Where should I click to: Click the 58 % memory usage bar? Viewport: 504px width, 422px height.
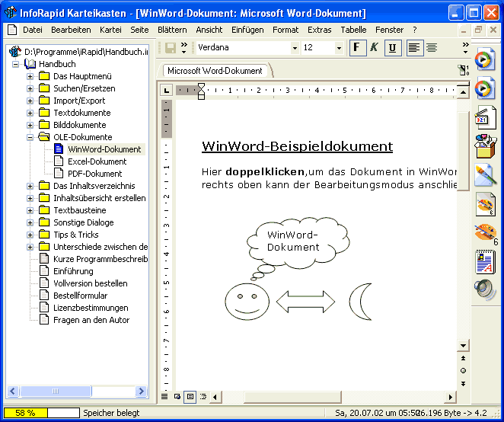41,413
